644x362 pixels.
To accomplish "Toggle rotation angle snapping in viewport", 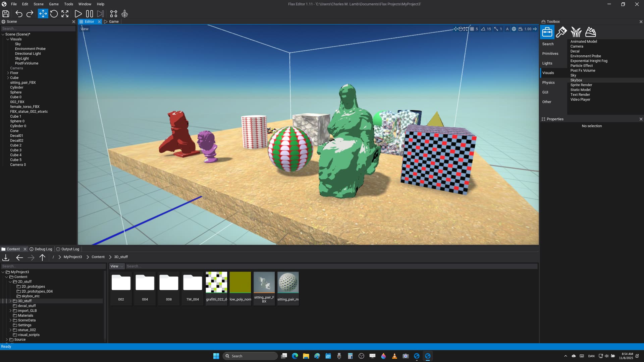I will click(x=483, y=29).
